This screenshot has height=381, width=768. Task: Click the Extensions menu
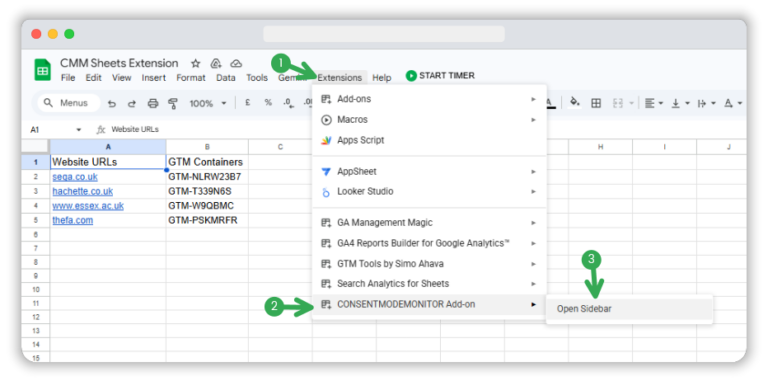pos(340,77)
